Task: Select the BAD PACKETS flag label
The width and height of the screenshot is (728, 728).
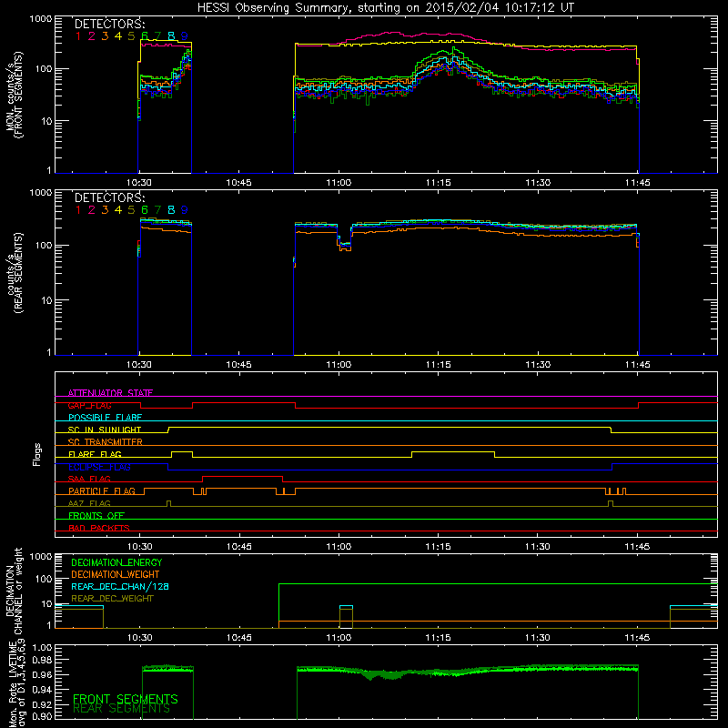Action: tap(99, 528)
